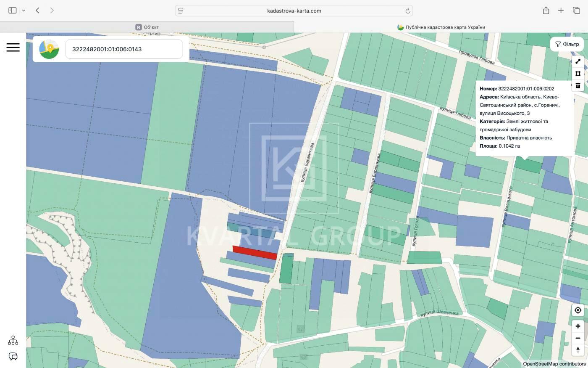Image resolution: width=588 pixels, height=368 pixels.
Task: Zoom in on the map
Action: coord(578,326)
